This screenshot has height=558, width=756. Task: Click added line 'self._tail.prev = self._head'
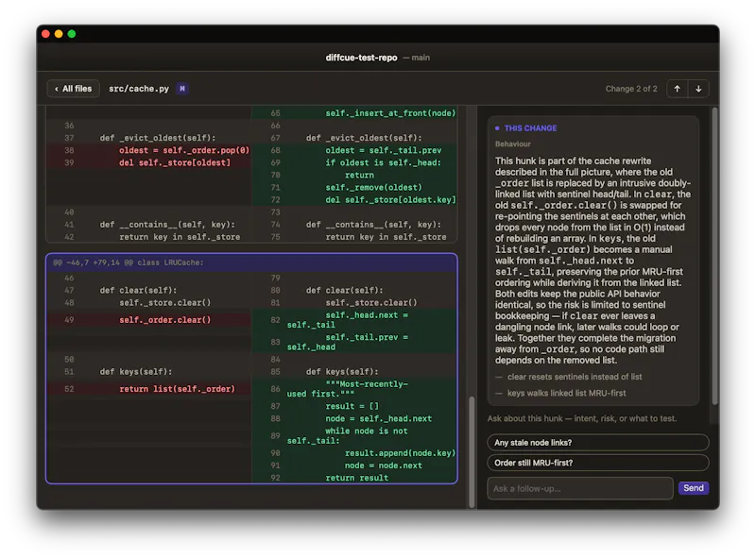pos(348,342)
